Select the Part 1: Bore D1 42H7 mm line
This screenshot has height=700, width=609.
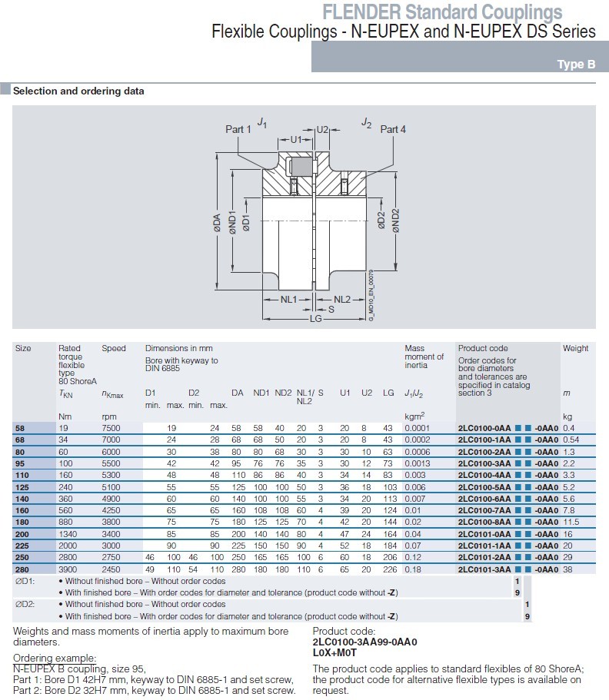click(153, 679)
